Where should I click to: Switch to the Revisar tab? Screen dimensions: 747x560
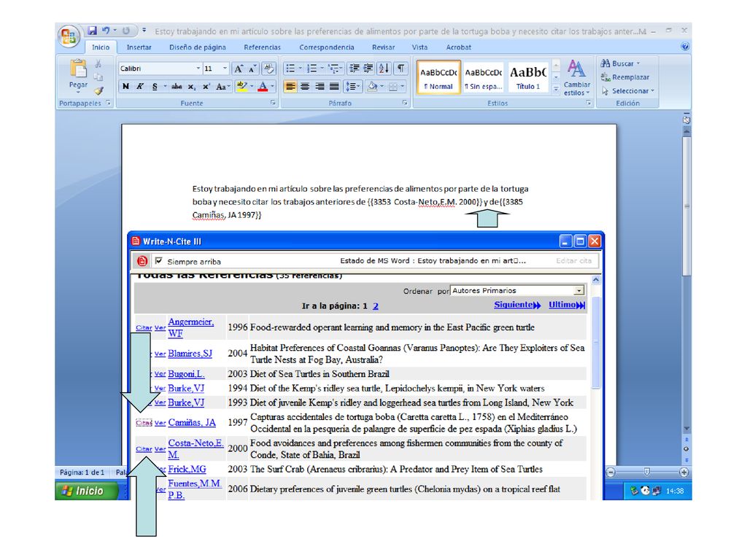(384, 47)
